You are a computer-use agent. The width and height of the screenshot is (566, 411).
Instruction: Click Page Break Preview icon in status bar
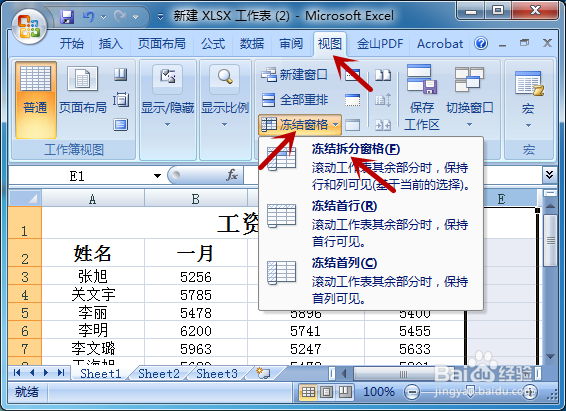point(345,392)
